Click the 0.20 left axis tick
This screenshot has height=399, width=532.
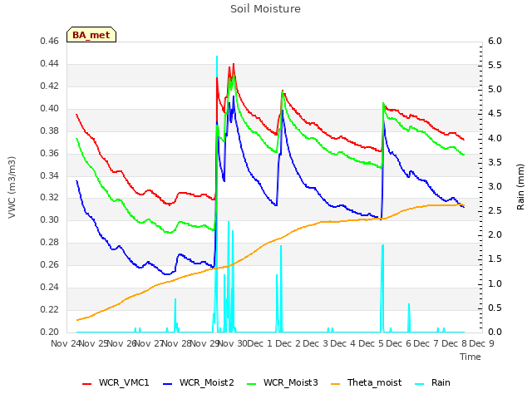(x=50, y=332)
